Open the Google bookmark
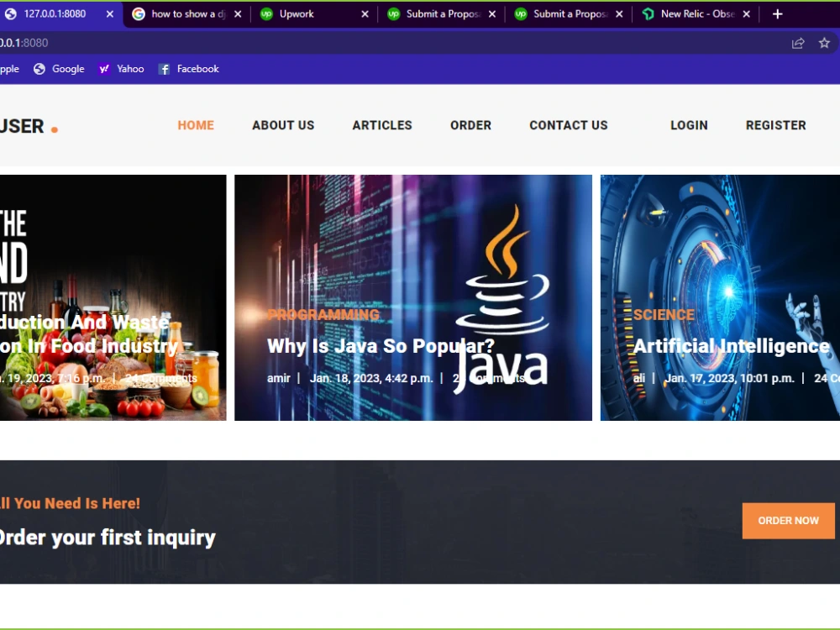 [59, 69]
